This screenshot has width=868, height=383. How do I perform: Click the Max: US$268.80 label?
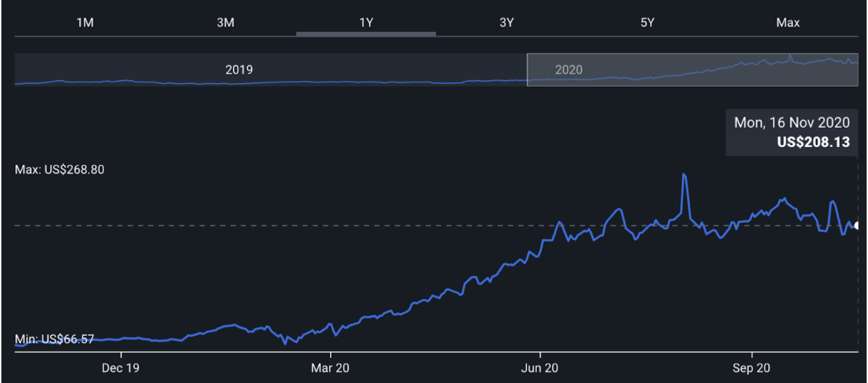[x=60, y=169]
